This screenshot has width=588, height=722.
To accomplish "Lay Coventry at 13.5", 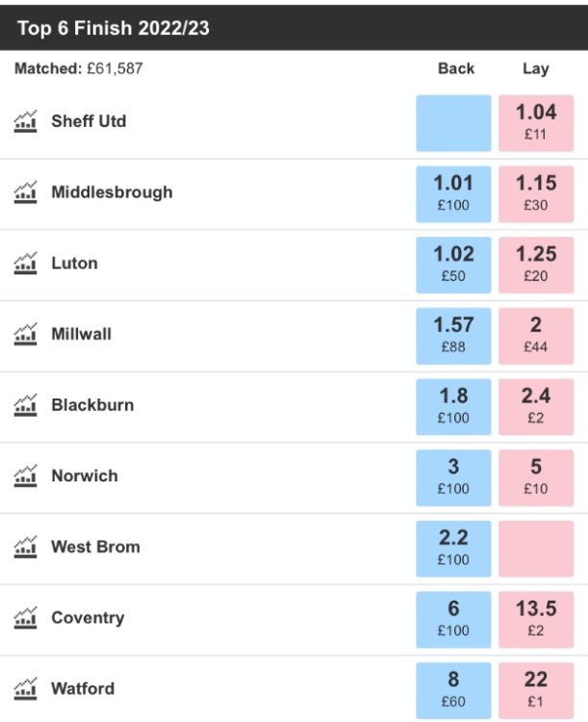I will pyautogui.click(x=536, y=619).
